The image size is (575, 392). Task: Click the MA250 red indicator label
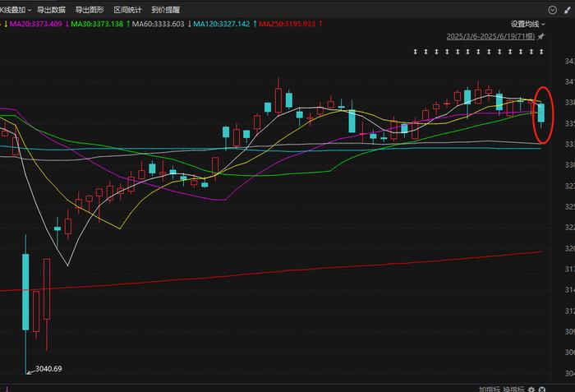pyautogui.click(x=288, y=24)
